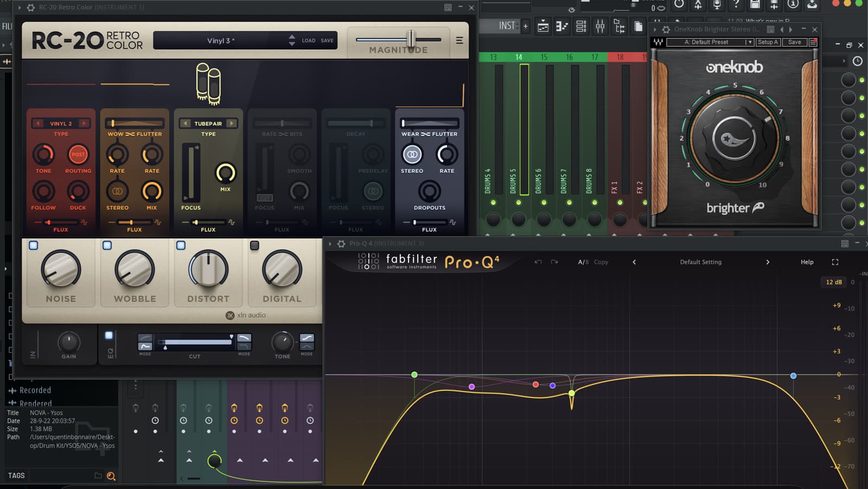Screen dimensions: 868x489
Task: Toggle mute LED on DRUMS 4 mixer track
Action: 493,202
